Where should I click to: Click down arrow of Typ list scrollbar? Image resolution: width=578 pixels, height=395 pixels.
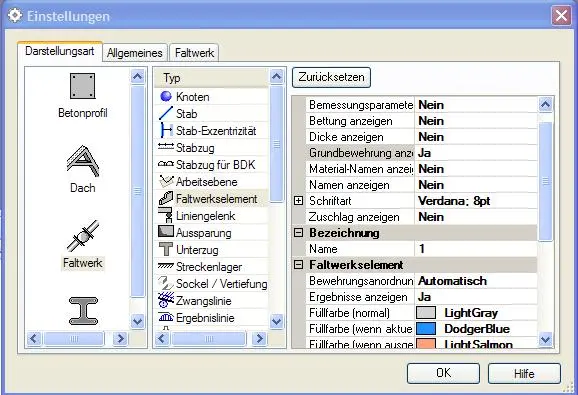point(276,322)
